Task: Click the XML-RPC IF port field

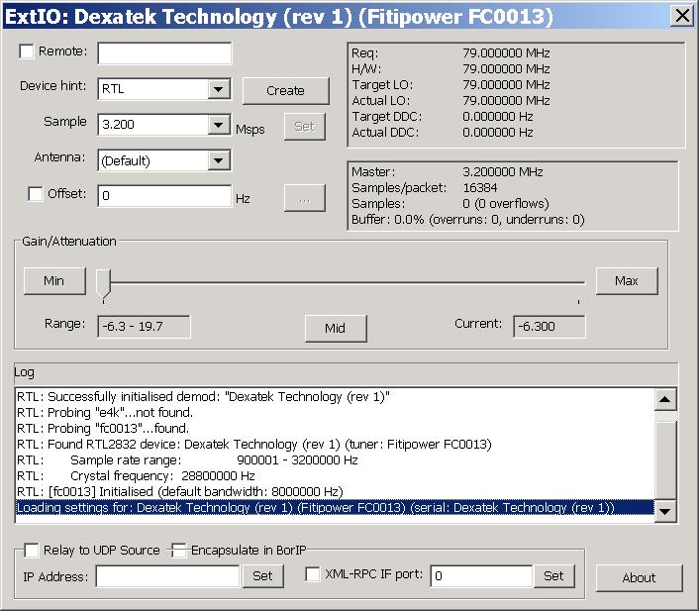Action: click(481, 576)
